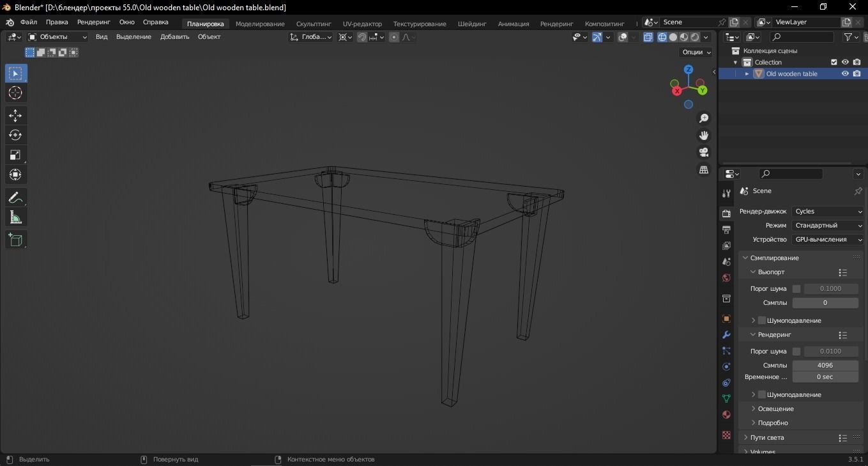Select the Move tool

click(x=15, y=115)
